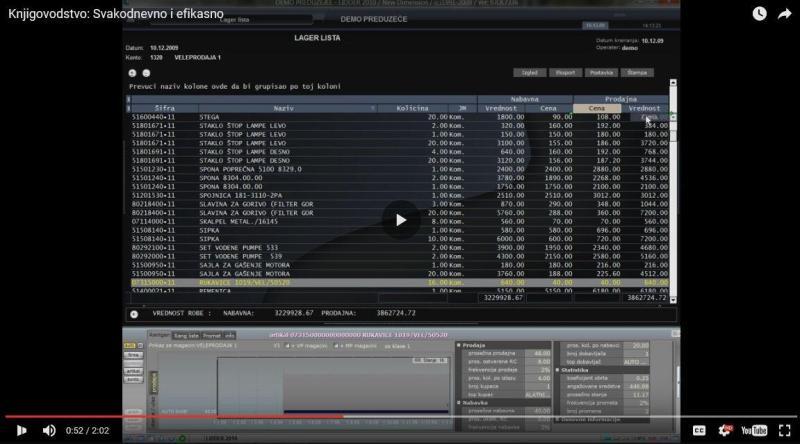Screen dimensions: 800x444
Task: Toggle closed captions with CC button
Action: point(699,431)
